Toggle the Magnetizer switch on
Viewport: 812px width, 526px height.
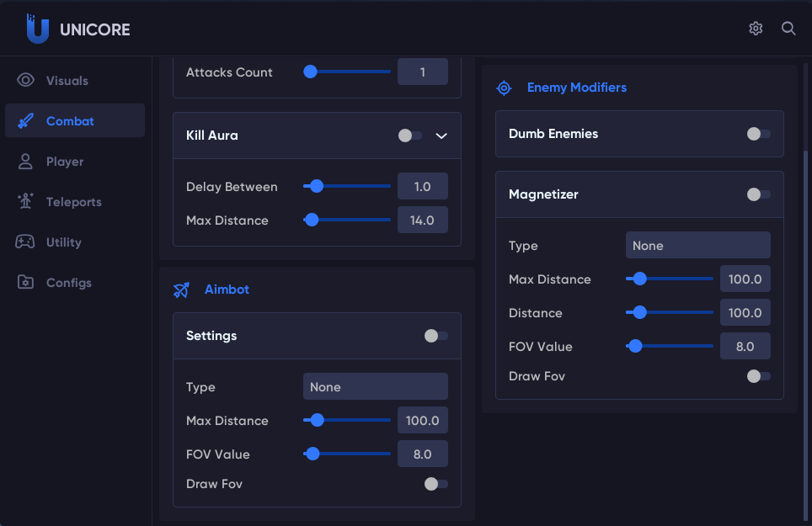pos(758,194)
